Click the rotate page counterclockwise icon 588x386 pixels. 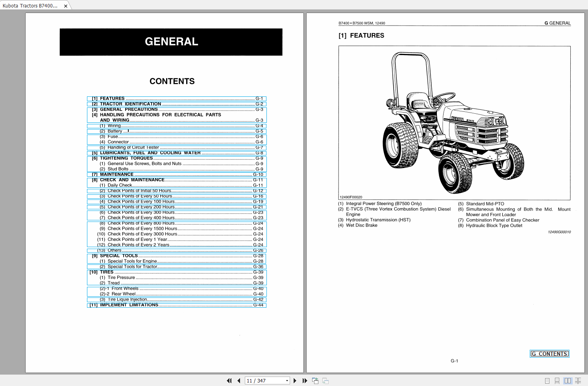(315, 380)
